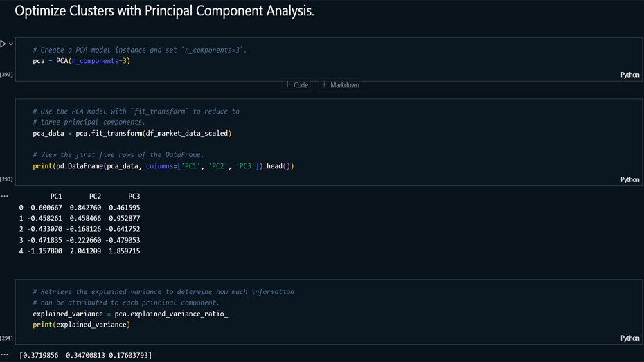Run the PCA n_components cell
Screen dimensions: 644x362
(x=3, y=44)
